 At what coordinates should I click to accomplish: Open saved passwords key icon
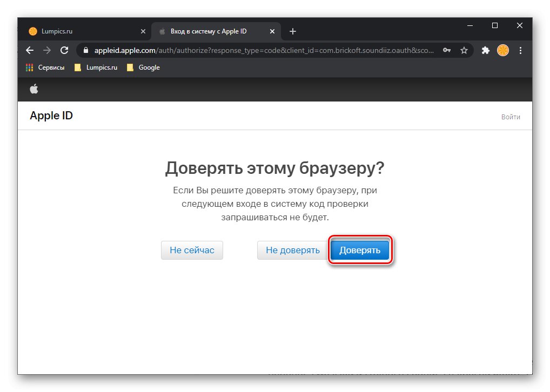(446, 51)
